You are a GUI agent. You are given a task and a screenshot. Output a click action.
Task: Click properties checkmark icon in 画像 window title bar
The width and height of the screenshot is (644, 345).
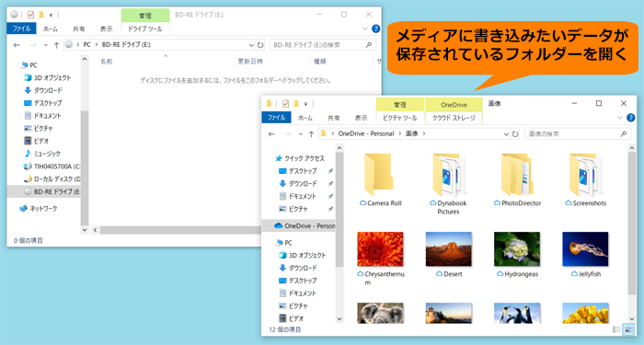coord(285,104)
